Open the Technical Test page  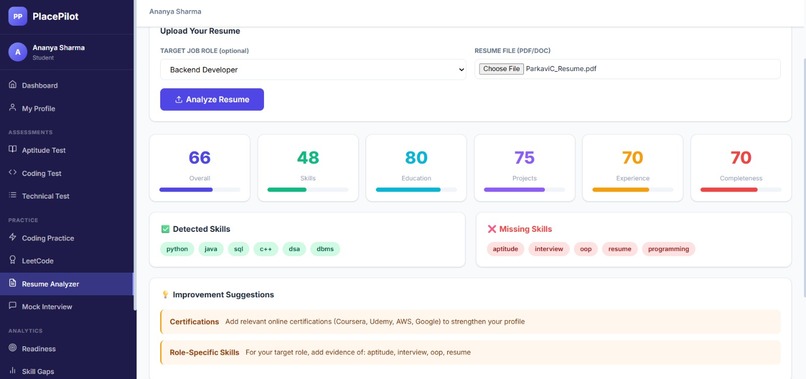pos(67,196)
